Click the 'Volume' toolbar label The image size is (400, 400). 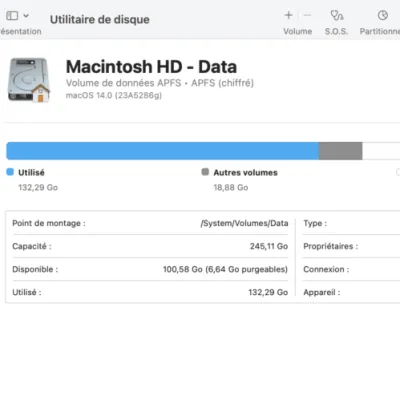(298, 31)
